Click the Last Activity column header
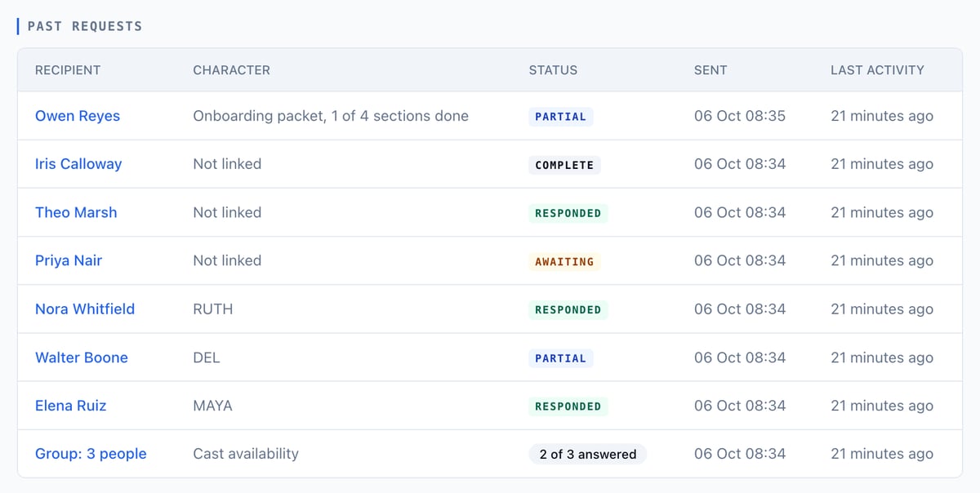Viewport: 980px width, 493px height. tap(877, 70)
